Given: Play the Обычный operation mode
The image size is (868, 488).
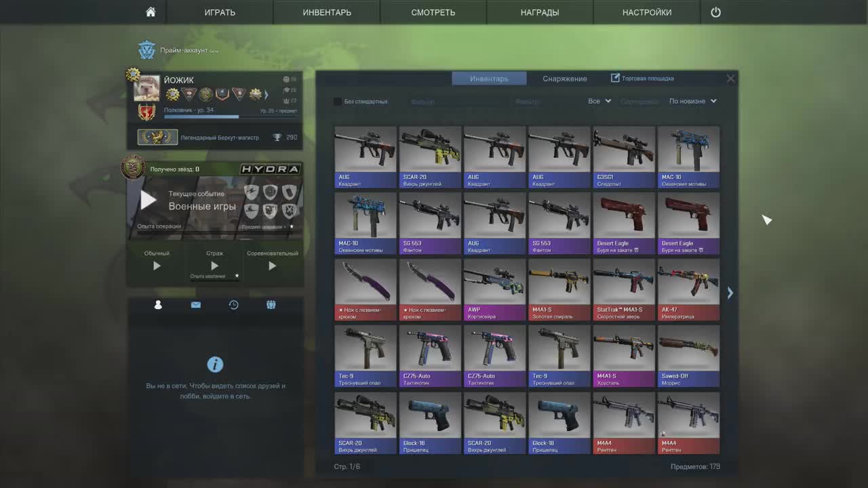Looking at the screenshot, I should 157,266.
